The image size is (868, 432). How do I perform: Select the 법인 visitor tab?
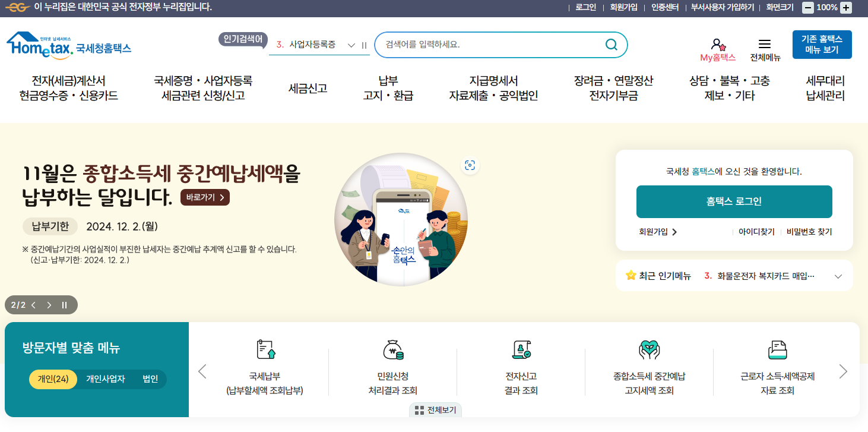click(x=150, y=379)
